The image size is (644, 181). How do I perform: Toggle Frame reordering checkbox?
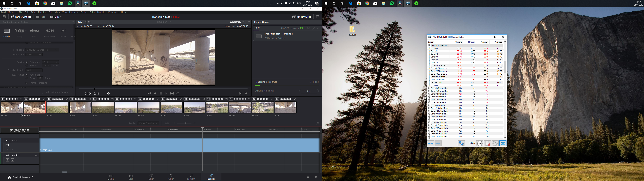(27, 83)
